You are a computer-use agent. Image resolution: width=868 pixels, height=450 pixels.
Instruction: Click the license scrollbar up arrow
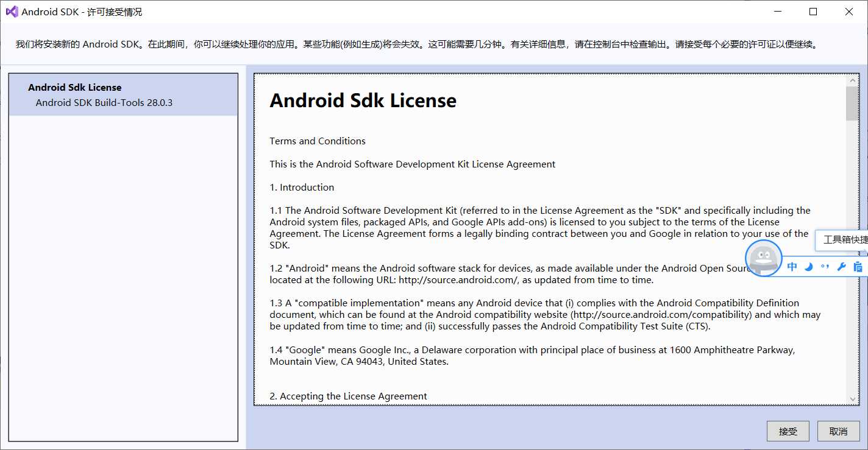[x=852, y=80]
